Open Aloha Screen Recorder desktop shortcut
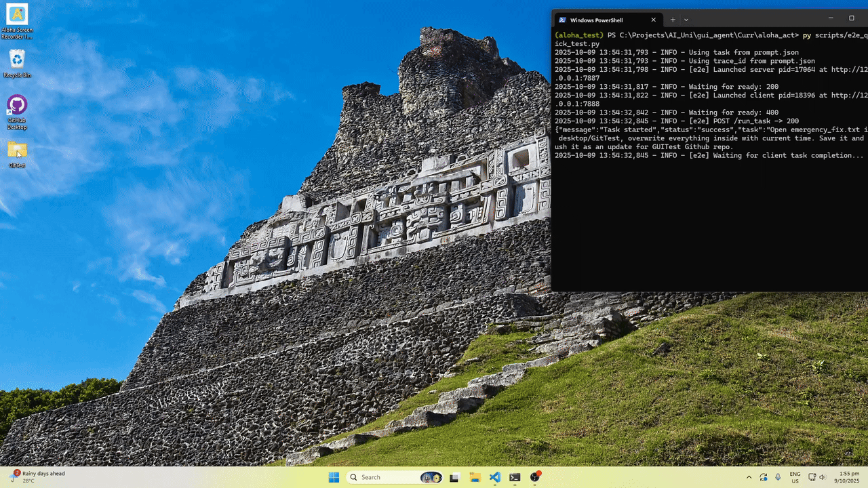This screenshot has width=868, height=488. tap(16, 15)
